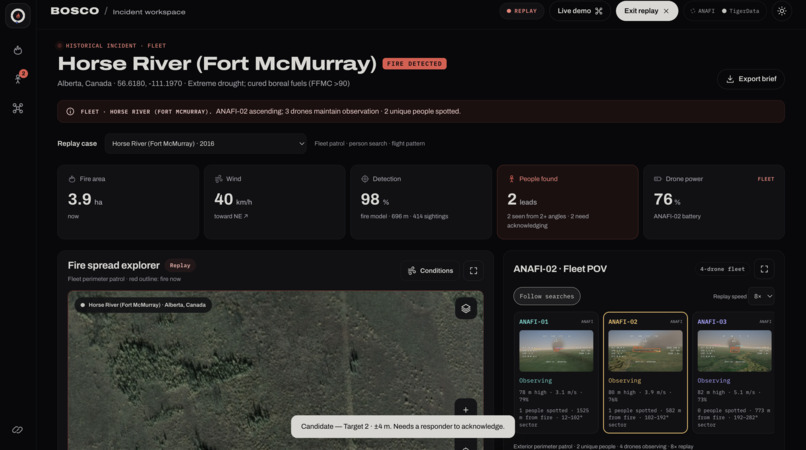Click the Replay tag beside Fire spread explorer
This screenshot has width=806, height=450.
tap(180, 265)
